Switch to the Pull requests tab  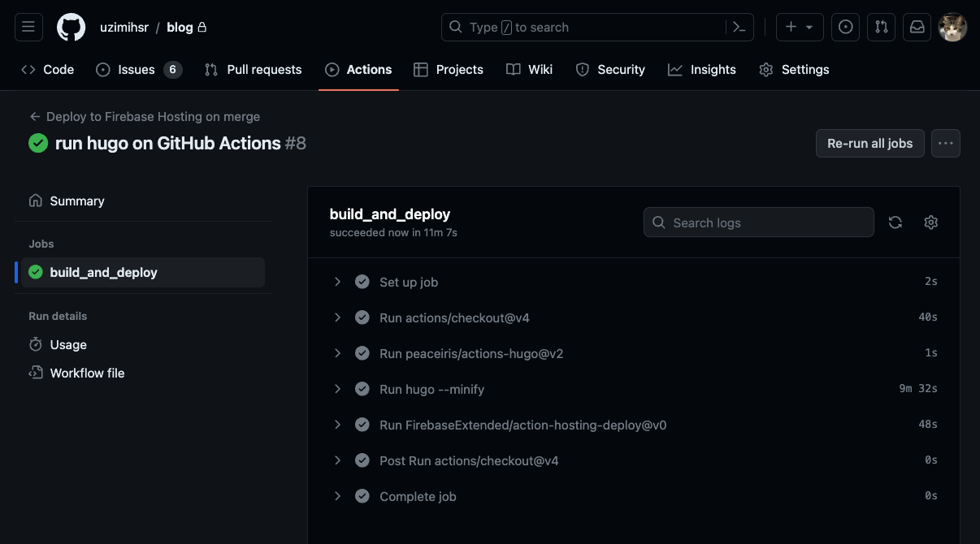[253, 70]
